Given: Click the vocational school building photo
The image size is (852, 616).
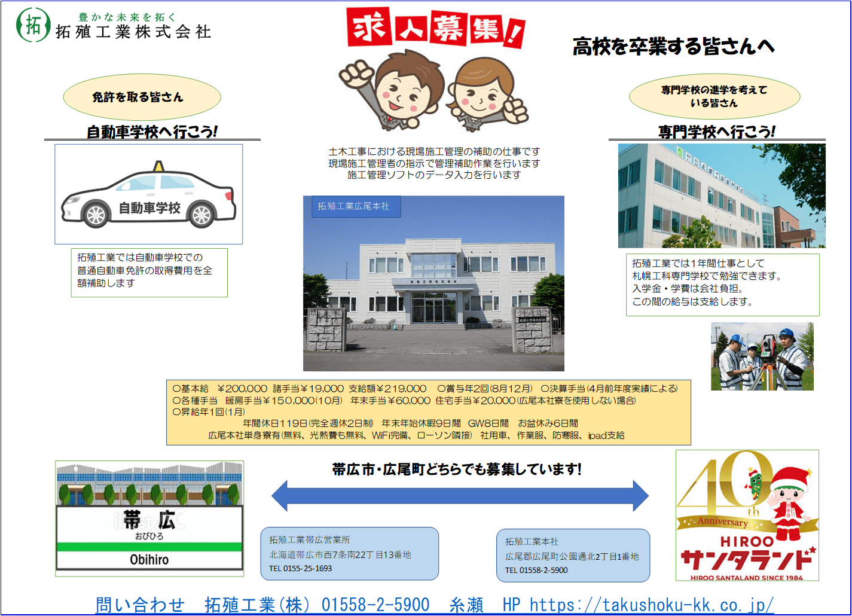Looking at the screenshot, I should coord(721,196).
